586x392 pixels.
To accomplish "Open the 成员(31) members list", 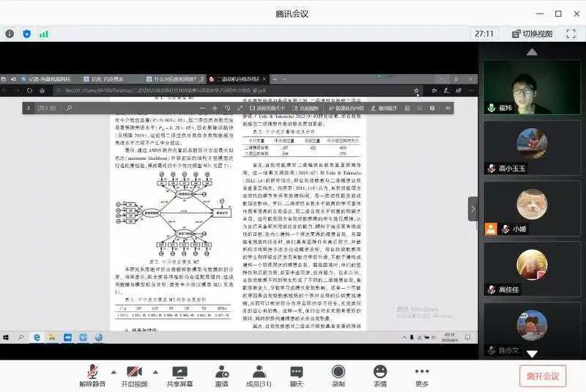I will 259,375.
